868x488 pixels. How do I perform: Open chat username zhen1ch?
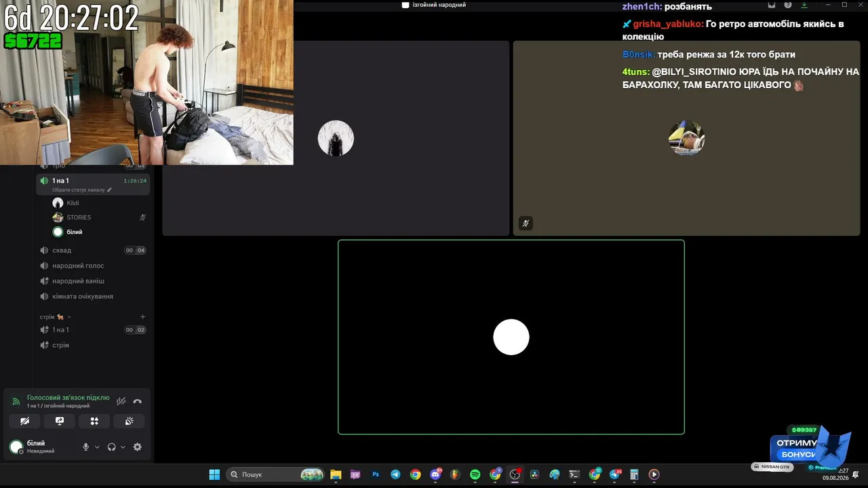pos(642,7)
